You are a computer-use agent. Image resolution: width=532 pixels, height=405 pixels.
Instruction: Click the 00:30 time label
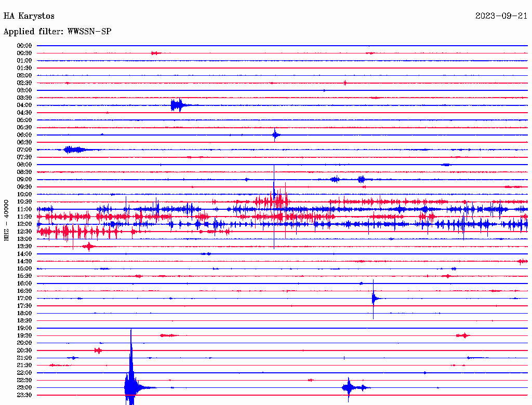(24, 53)
